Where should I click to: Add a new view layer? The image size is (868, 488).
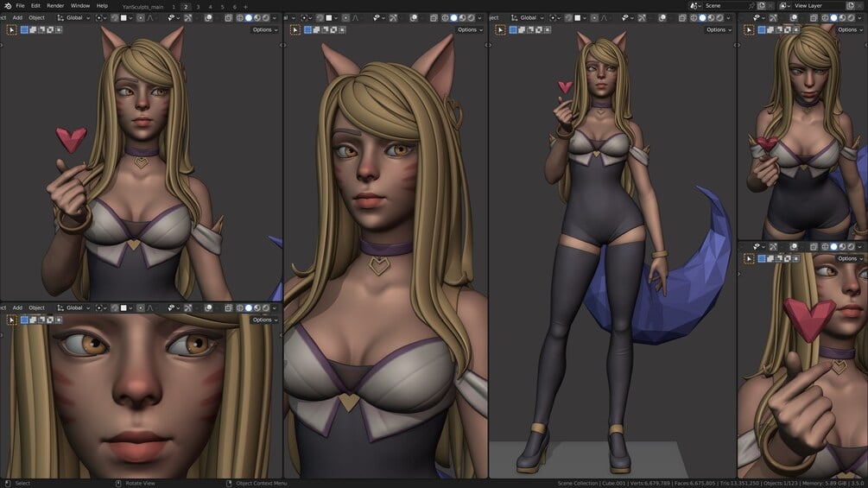(x=851, y=5)
